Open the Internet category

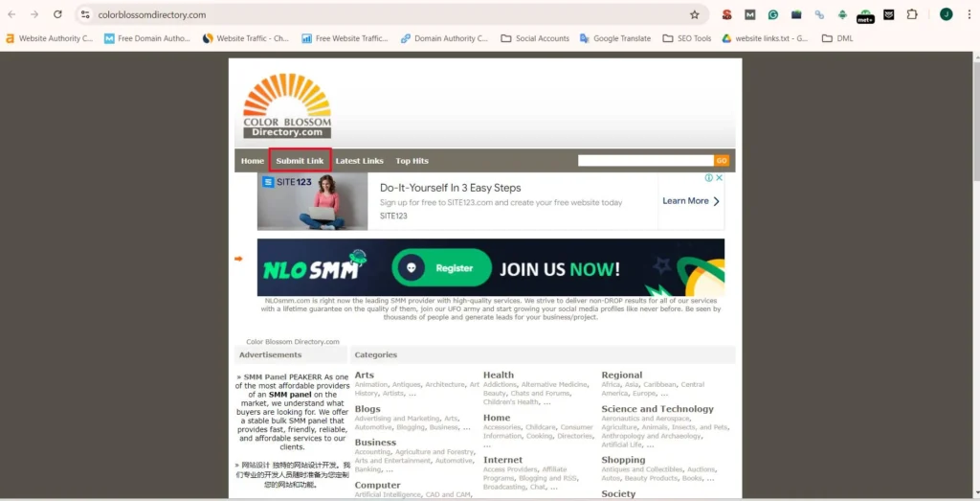(502, 460)
